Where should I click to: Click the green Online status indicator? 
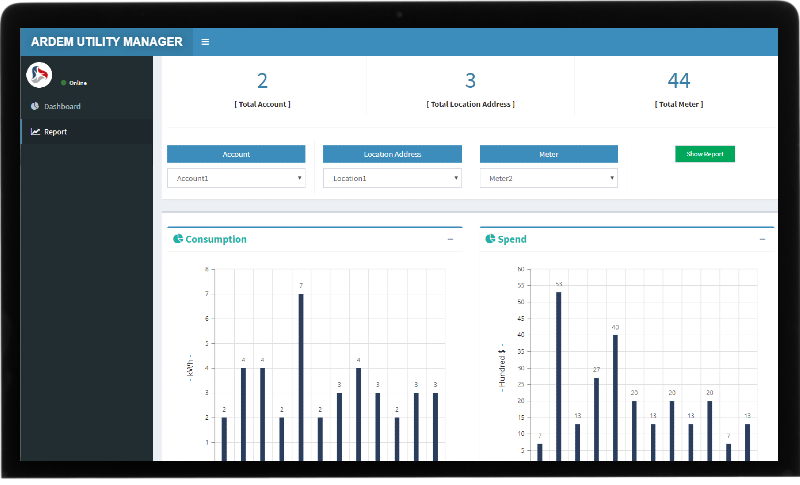pyautogui.click(x=64, y=83)
